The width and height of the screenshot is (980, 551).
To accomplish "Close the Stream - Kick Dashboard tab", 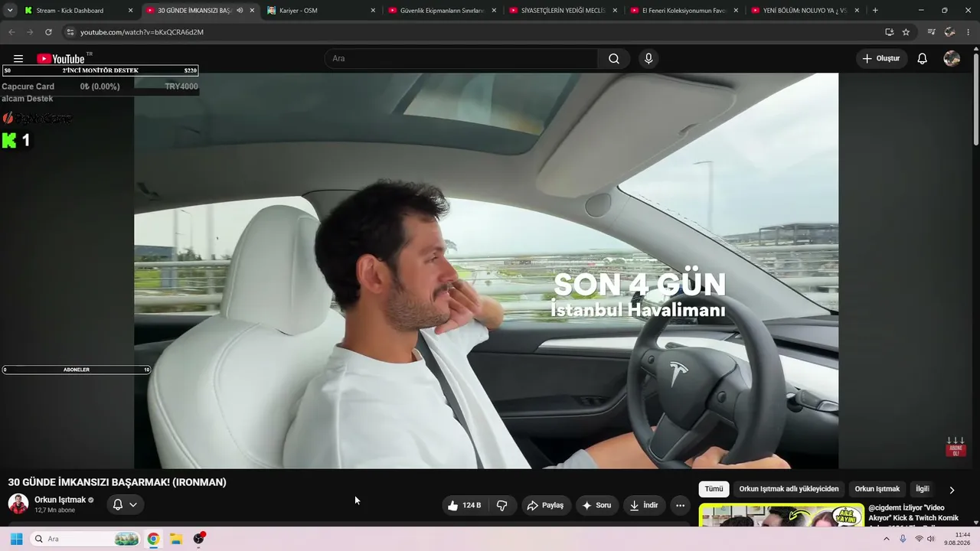I will pyautogui.click(x=130, y=11).
